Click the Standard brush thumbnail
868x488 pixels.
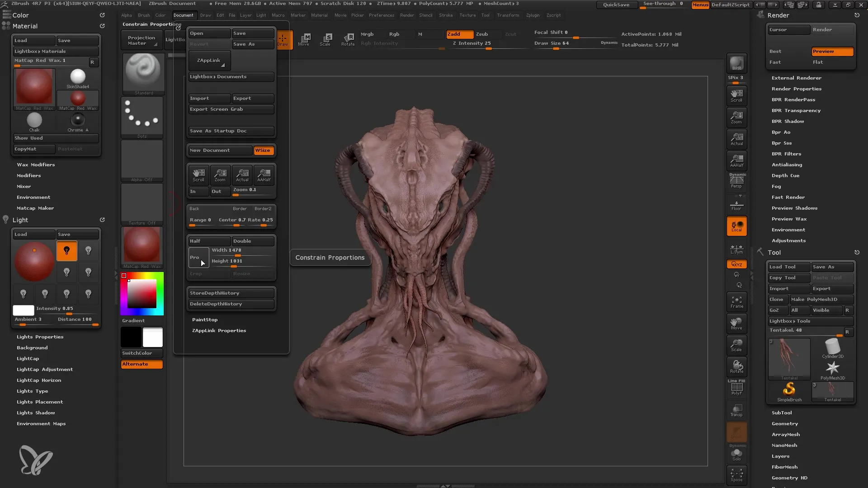pyautogui.click(x=143, y=74)
